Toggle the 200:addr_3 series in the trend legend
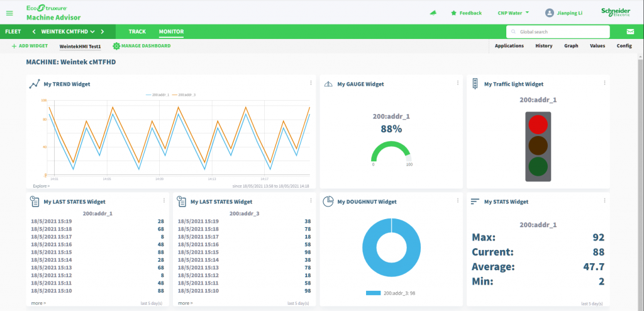 tap(184, 95)
